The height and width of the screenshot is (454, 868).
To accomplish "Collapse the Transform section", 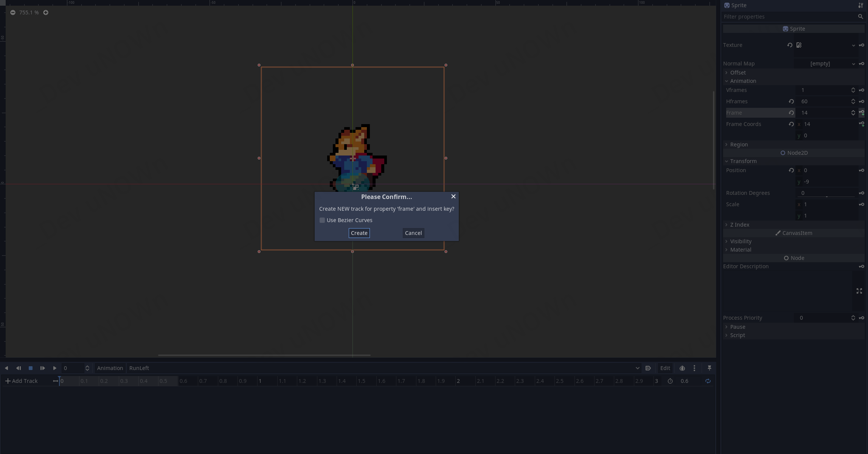I will point(743,161).
